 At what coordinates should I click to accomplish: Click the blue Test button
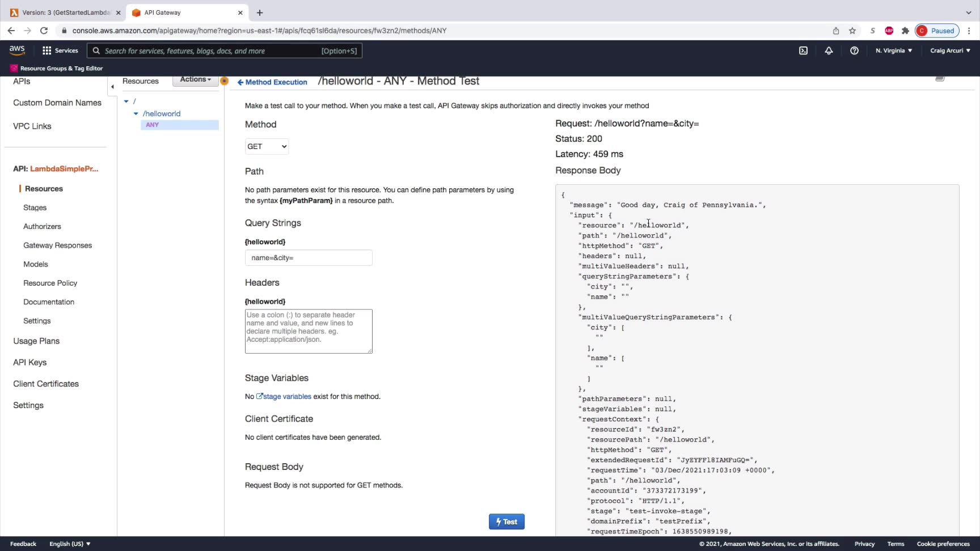506,522
